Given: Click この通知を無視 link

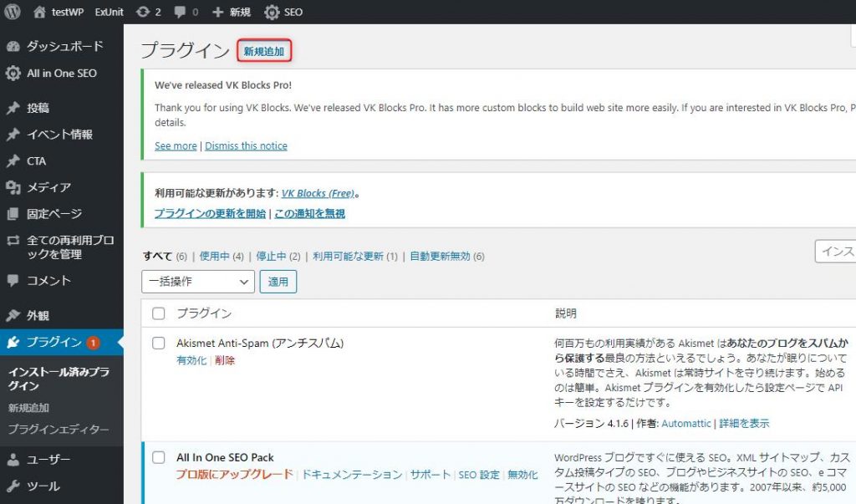Looking at the screenshot, I should (309, 213).
